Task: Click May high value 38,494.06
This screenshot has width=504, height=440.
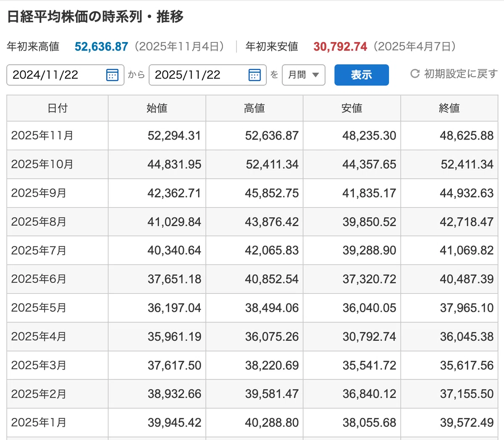Action: click(272, 308)
